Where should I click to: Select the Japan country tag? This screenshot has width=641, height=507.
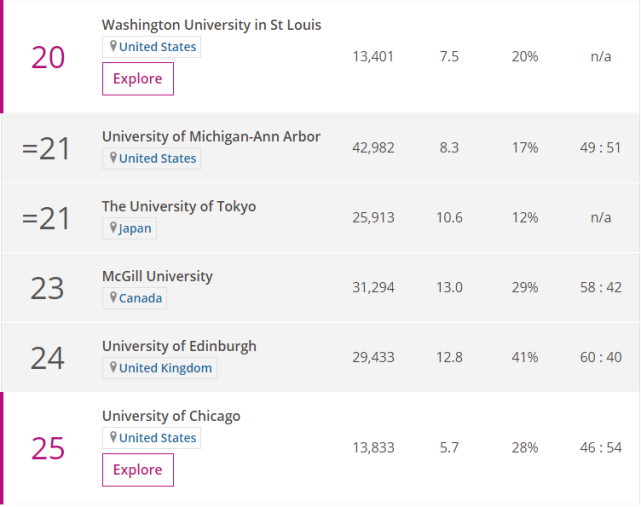[135, 228]
